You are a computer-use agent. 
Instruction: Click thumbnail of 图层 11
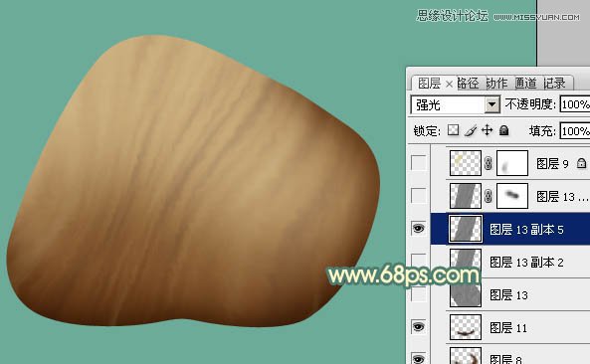[466, 327]
